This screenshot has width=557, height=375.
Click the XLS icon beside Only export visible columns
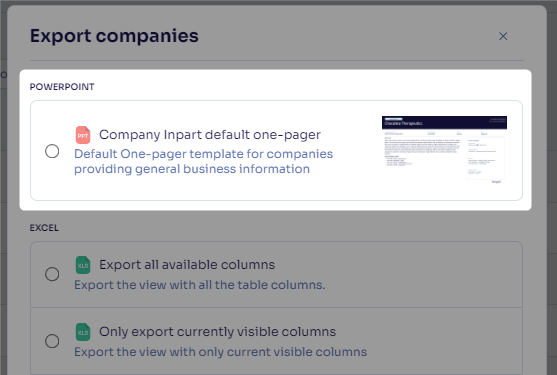[x=83, y=332]
